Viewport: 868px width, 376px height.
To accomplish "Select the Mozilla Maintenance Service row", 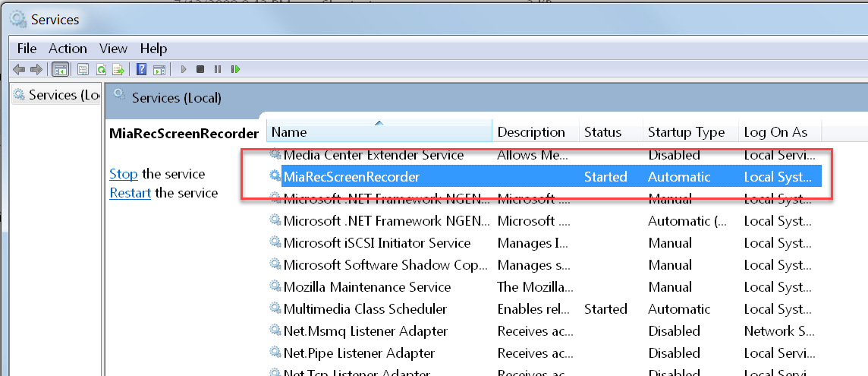I will 366,287.
